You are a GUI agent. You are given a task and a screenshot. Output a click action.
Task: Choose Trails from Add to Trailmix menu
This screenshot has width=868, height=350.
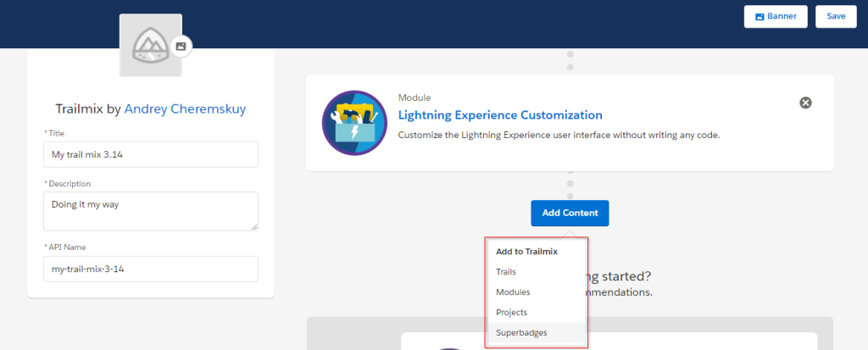(506, 272)
